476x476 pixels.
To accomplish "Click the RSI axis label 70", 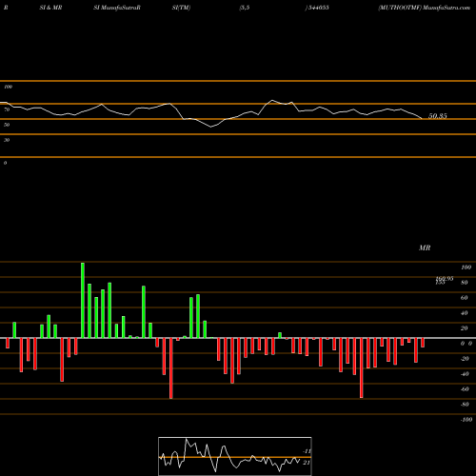I will [x=7, y=109].
